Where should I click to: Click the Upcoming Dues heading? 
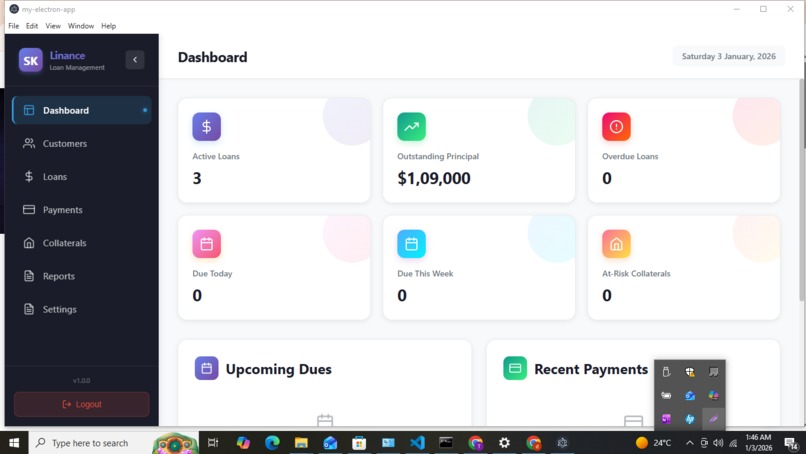point(279,369)
